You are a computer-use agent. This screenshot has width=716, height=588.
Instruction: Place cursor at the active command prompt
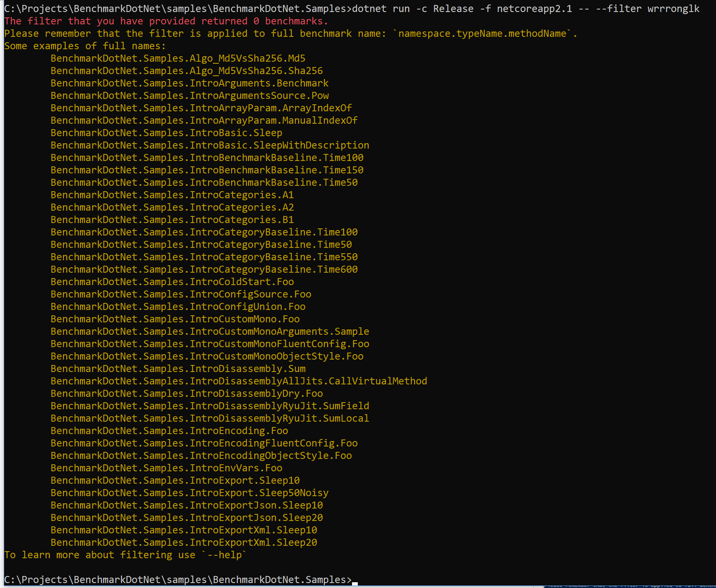(354, 579)
